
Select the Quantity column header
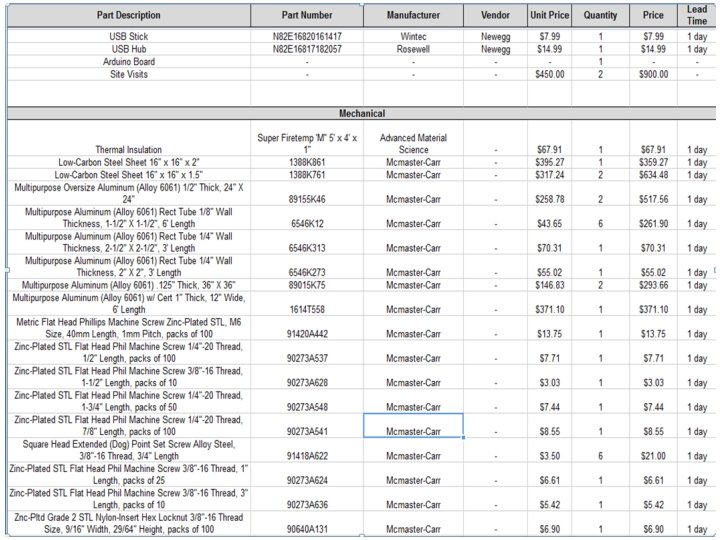click(600, 15)
